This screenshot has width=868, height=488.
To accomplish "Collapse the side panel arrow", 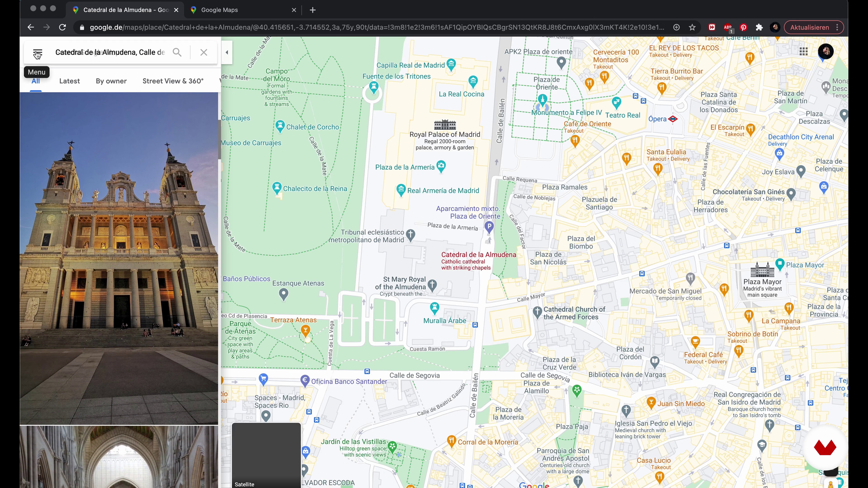I will [227, 52].
